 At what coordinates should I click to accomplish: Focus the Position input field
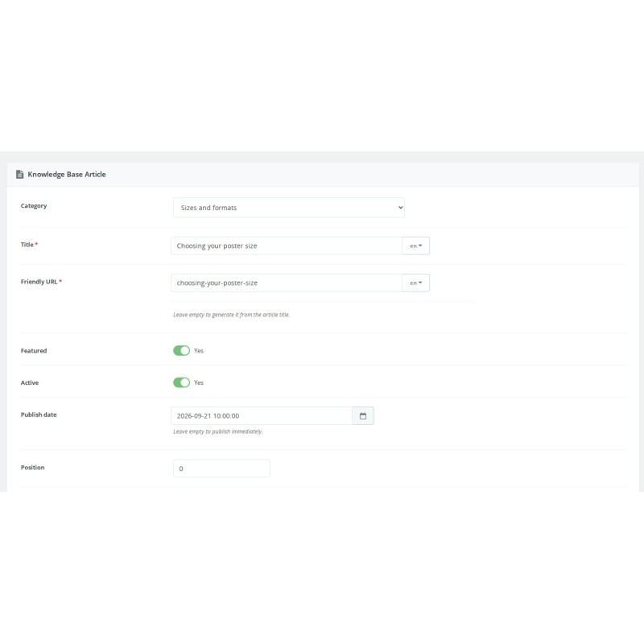coord(221,469)
